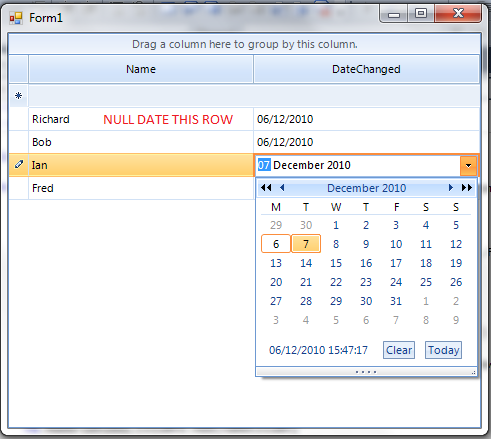The height and width of the screenshot is (439, 491).
Task: Click the calendar popup resize grip dots
Action: click(366, 372)
